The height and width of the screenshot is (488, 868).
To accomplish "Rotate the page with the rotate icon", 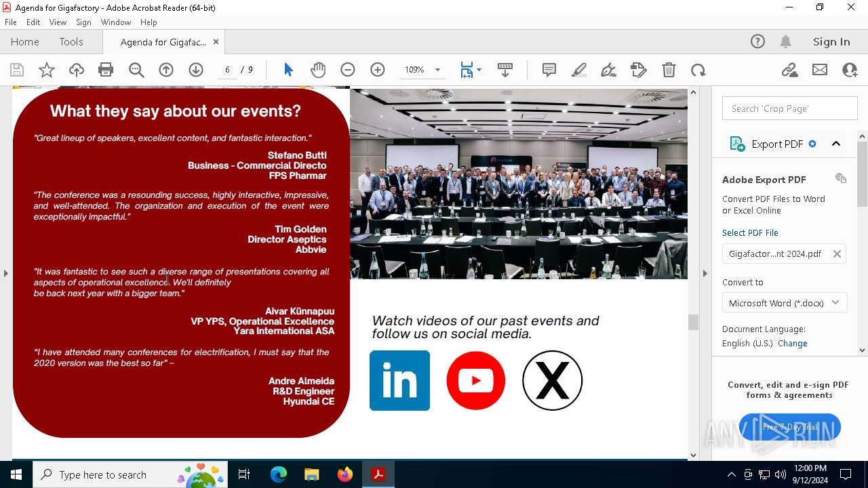I will pyautogui.click(x=698, y=70).
